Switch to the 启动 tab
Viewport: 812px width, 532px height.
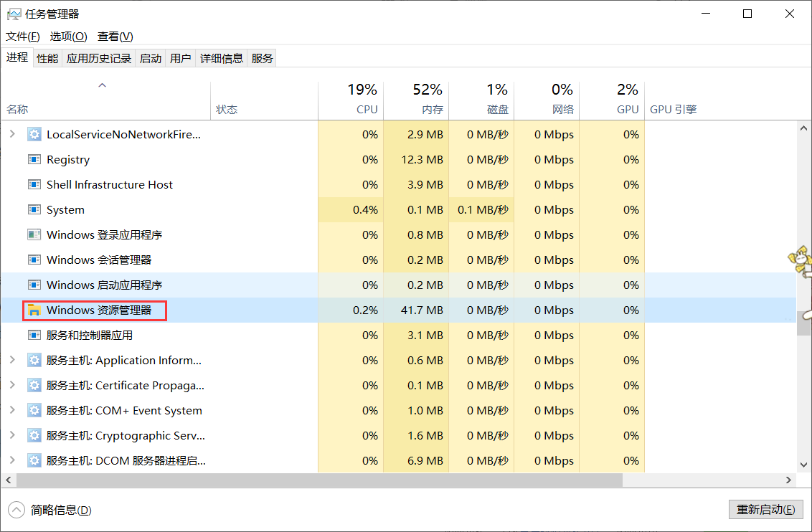(151, 59)
